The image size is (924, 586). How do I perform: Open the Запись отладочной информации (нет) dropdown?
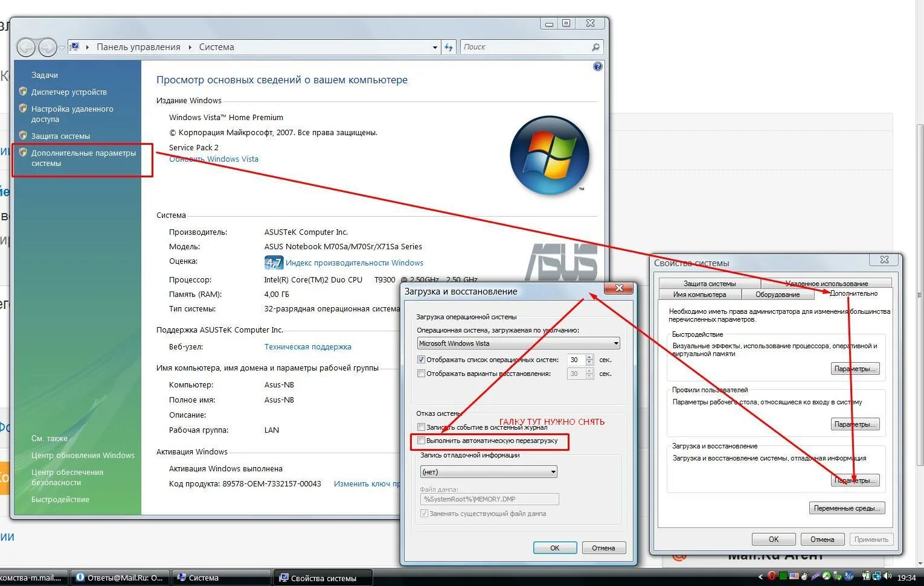tap(489, 472)
